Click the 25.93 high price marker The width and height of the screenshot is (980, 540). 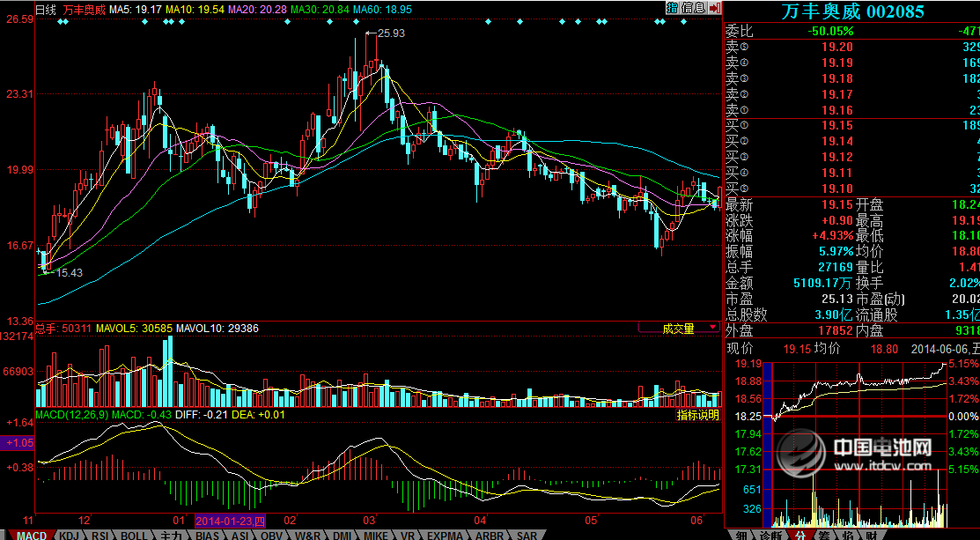(390, 33)
